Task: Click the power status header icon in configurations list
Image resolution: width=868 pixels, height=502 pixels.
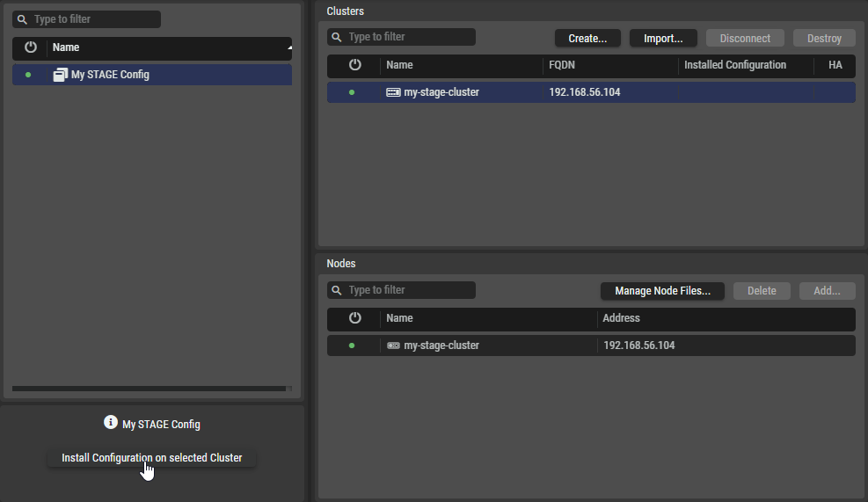Action: (x=31, y=47)
